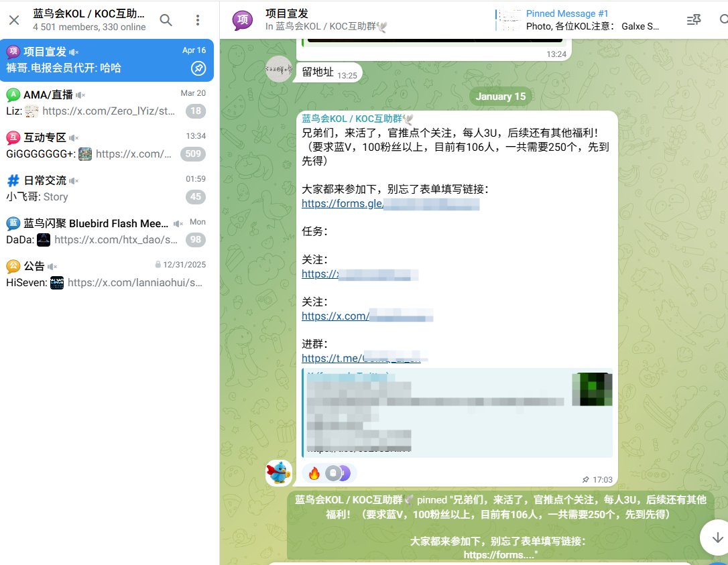Click red 互 avatar of 互动专区

[13, 137]
